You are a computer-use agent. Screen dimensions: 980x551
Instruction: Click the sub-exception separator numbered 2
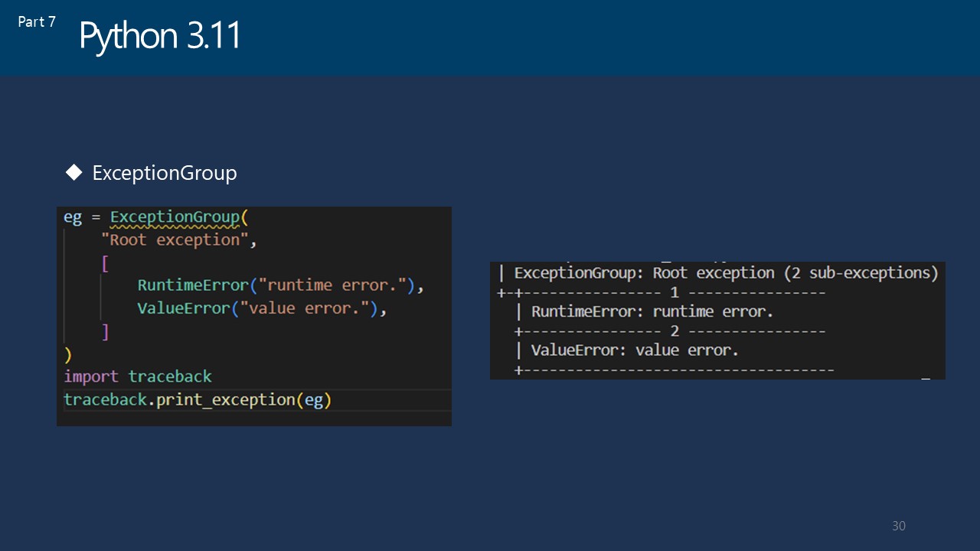tap(670, 331)
